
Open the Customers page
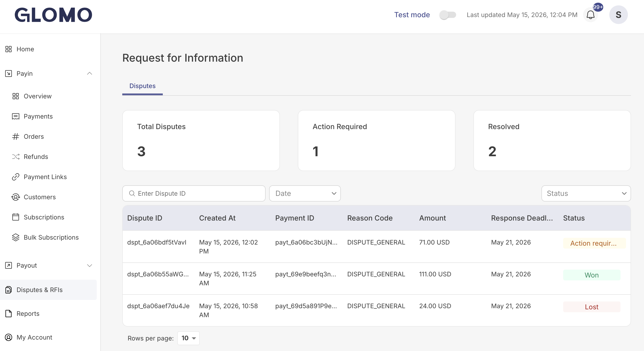tap(40, 197)
